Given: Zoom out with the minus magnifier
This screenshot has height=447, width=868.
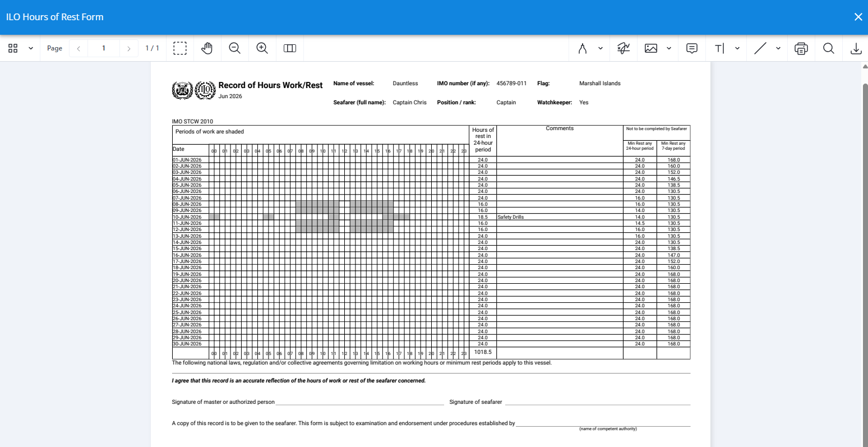Looking at the screenshot, I should (235, 48).
